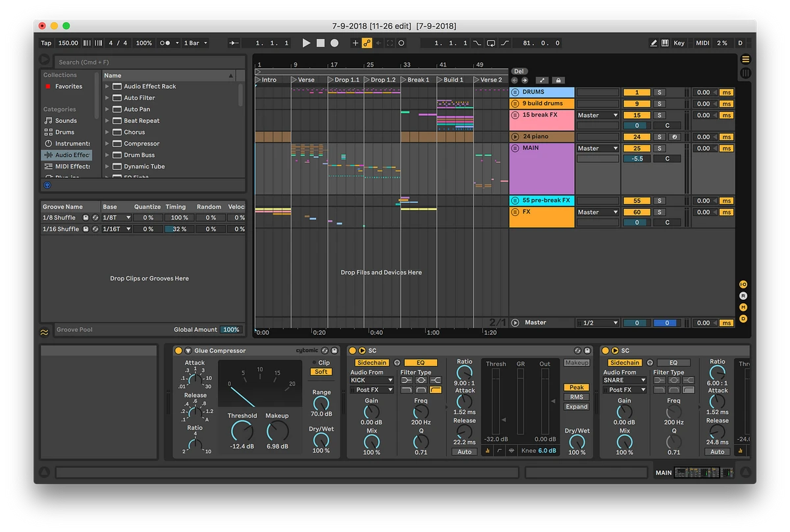Image resolution: width=790 pixels, height=532 pixels.
Task: Disable Sidechain on KICK compressor
Action: (x=372, y=363)
